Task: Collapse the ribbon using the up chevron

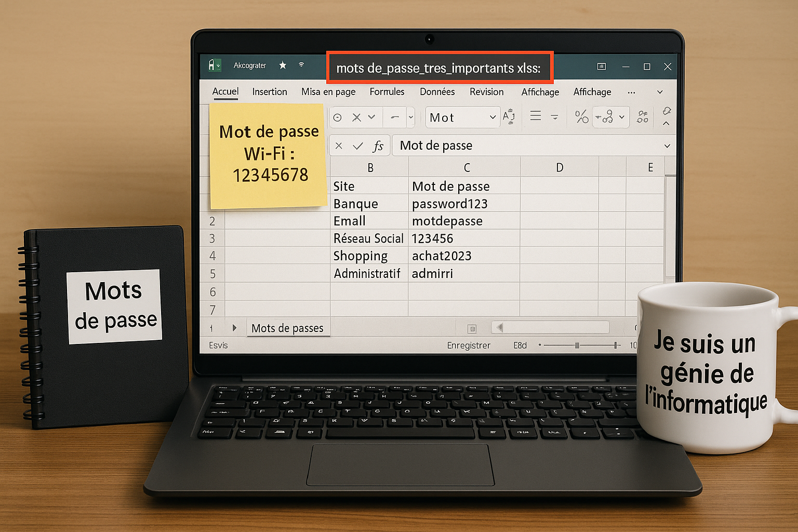Action: tap(666, 124)
